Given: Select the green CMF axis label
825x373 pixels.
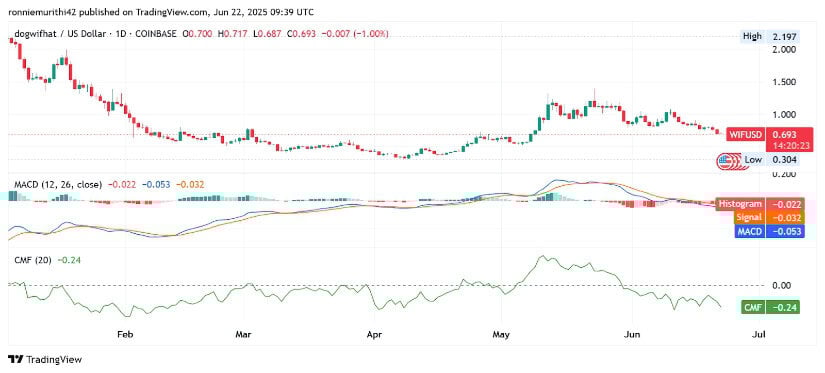Looking at the screenshot, I should click(752, 307).
